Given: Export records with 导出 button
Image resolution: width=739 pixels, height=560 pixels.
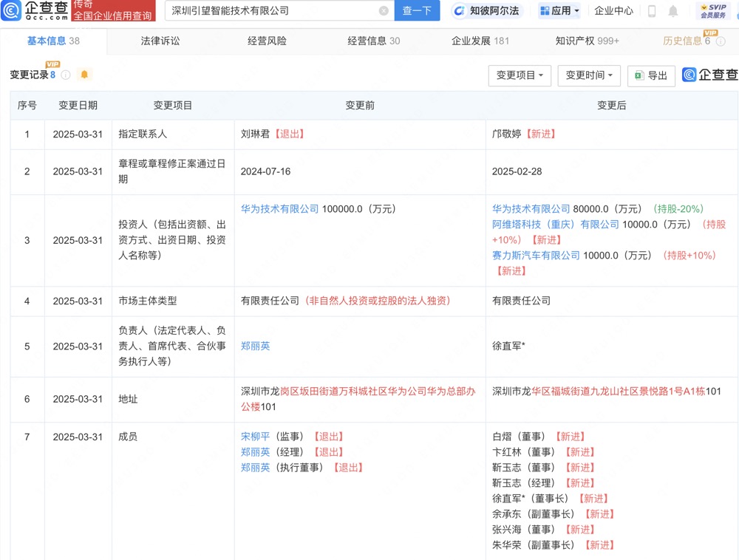Looking at the screenshot, I should pos(651,75).
